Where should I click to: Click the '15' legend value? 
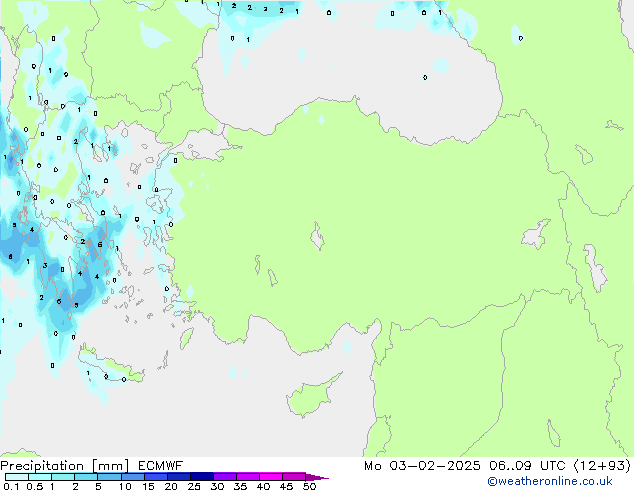(x=148, y=486)
